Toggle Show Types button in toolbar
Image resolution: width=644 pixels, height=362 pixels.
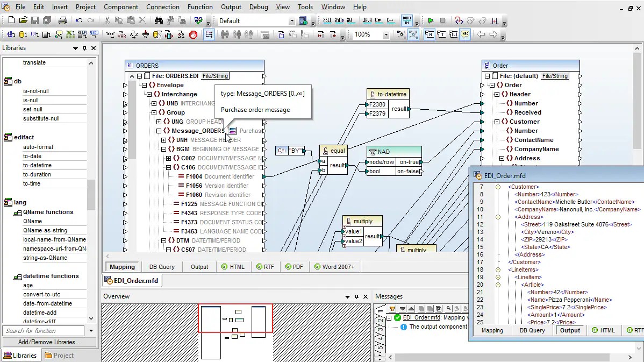tap(441, 34)
